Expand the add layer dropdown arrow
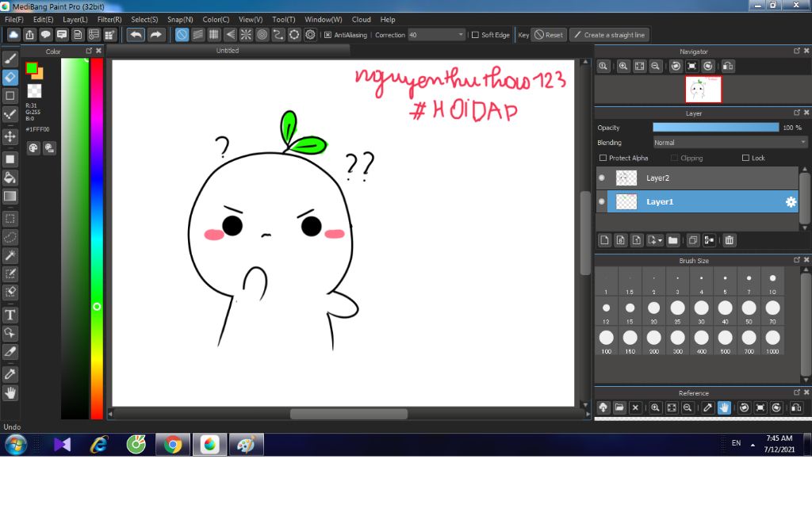 click(660, 240)
